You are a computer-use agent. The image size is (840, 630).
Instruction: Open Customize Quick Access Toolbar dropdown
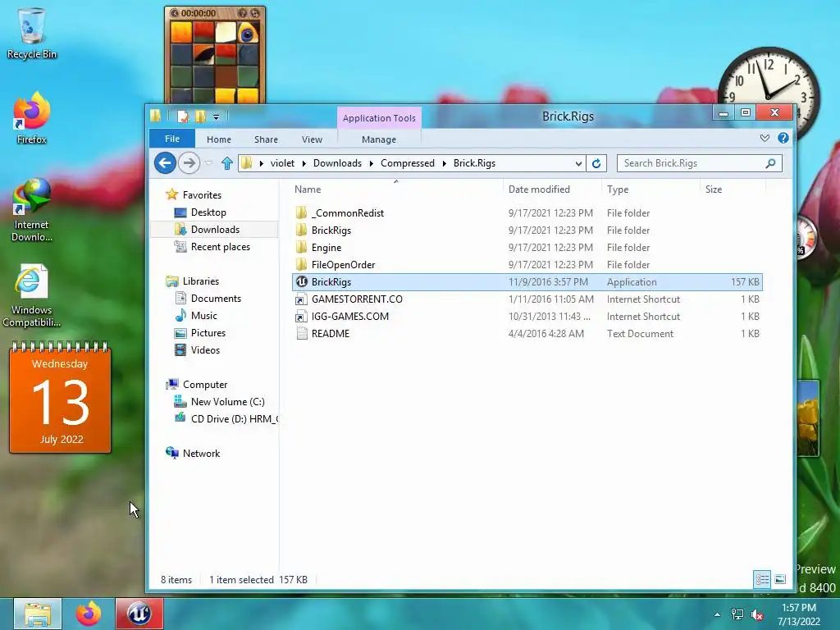click(x=216, y=116)
